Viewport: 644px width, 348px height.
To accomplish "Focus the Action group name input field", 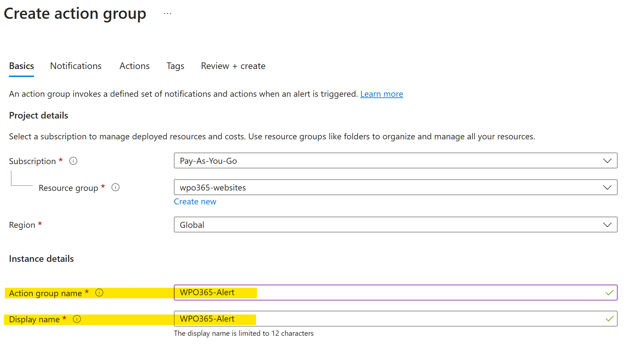I will (x=396, y=293).
